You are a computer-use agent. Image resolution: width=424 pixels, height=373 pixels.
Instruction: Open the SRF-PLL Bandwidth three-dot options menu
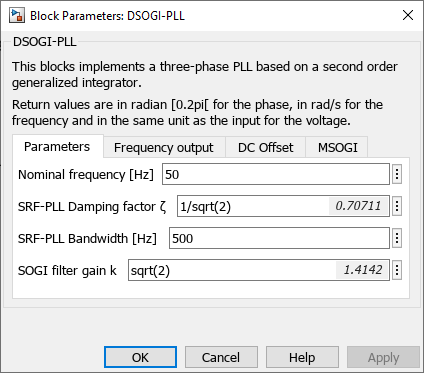click(397, 238)
